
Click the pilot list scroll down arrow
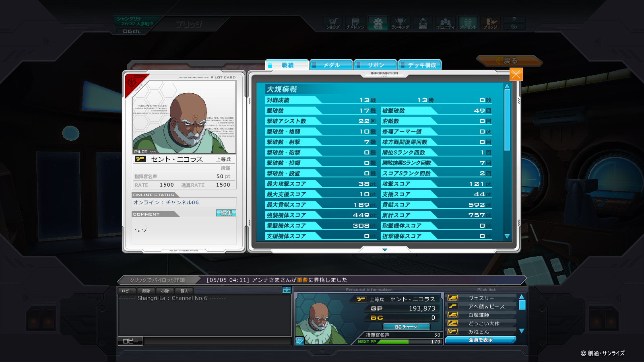(x=522, y=331)
